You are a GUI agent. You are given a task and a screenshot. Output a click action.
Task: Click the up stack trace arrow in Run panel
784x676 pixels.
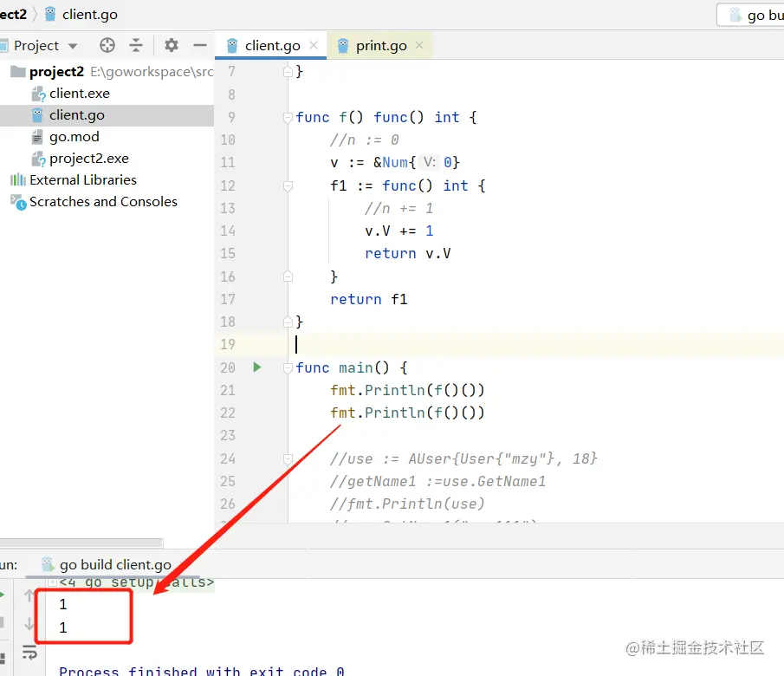click(x=29, y=595)
